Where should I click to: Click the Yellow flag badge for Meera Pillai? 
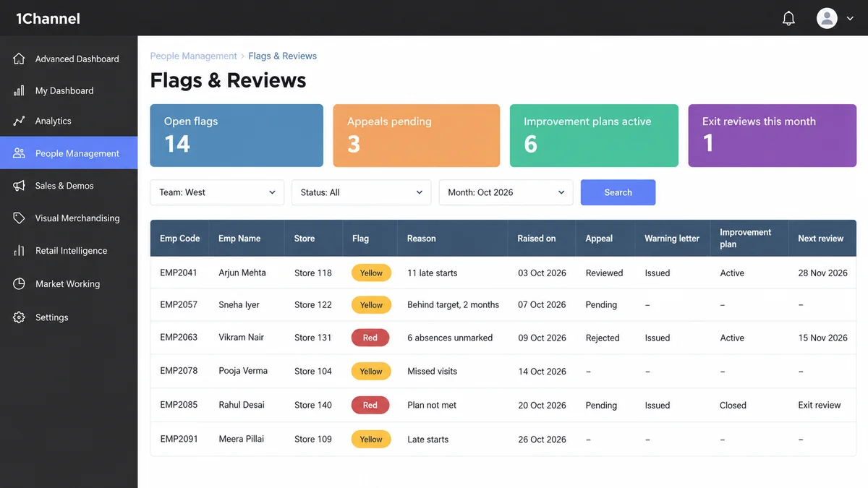pyautogui.click(x=371, y=439)
